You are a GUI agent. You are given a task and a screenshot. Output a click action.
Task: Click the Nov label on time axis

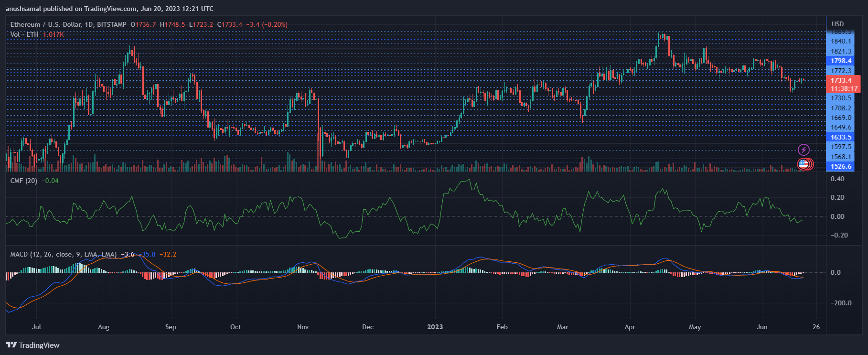[x=303, y=327]
